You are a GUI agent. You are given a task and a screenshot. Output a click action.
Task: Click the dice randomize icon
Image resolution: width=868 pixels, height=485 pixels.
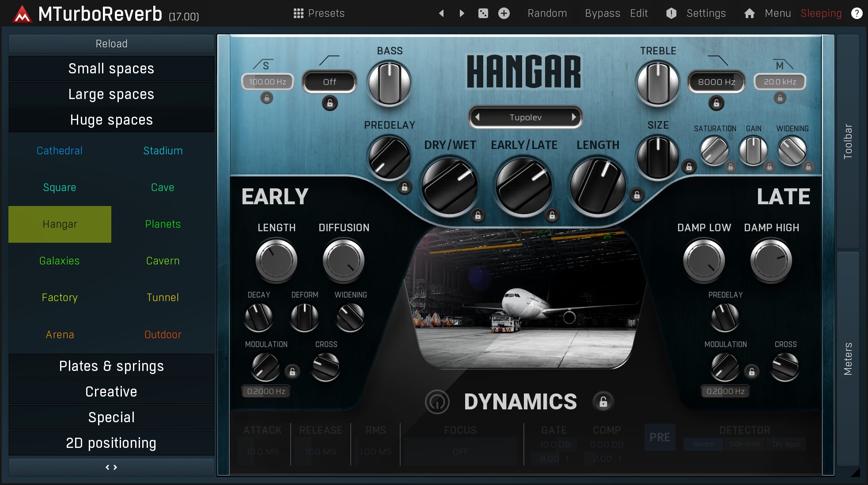point(483,13)
